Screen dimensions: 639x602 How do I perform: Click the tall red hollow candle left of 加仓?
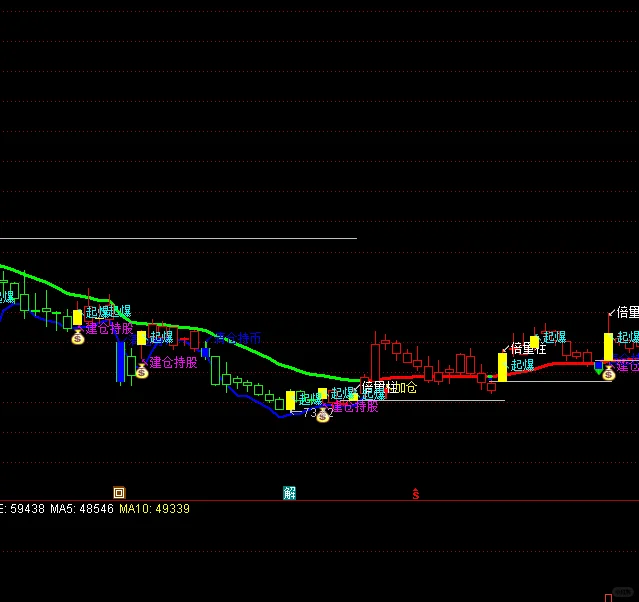click(375, 362)
